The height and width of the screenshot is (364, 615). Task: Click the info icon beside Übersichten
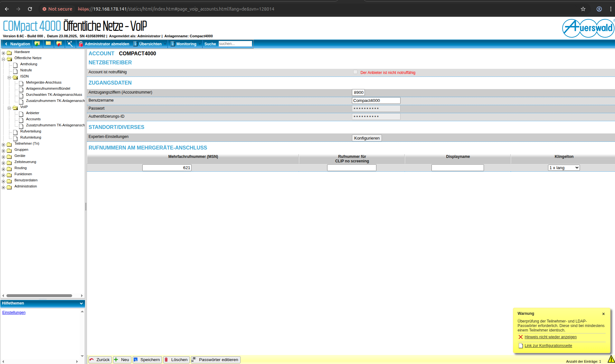pyautogui.click(x=135, y=44)
